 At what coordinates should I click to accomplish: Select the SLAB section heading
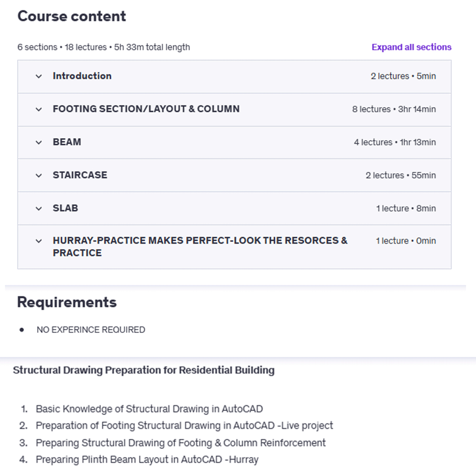pyautogui.click(x=65, y=208)
